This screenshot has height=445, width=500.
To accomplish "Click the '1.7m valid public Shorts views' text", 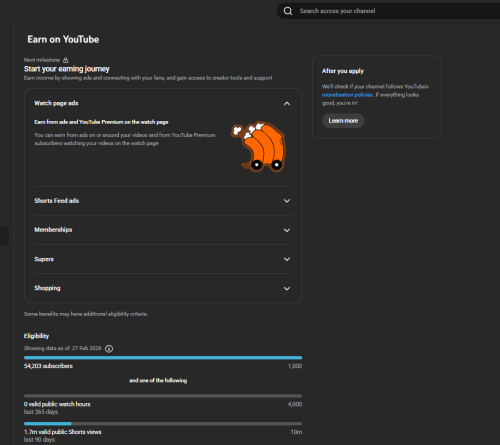I will 63,432.
